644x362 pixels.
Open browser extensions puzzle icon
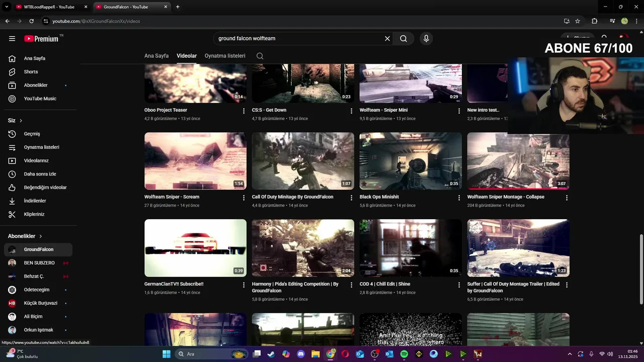[594, 21]
